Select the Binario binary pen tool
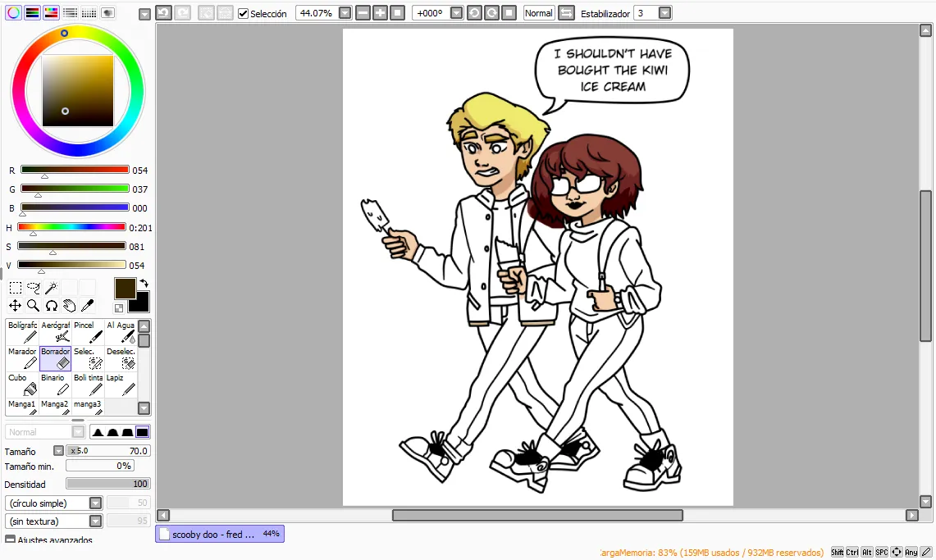The image size is (936, 560). (x=55, y=385)
